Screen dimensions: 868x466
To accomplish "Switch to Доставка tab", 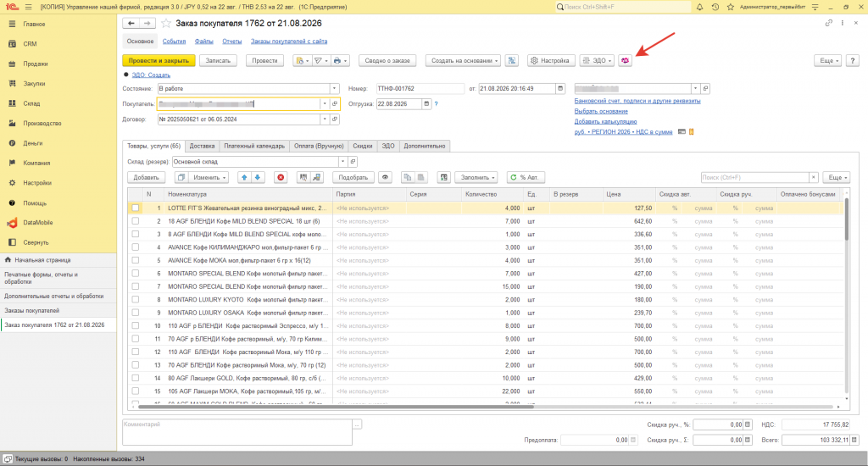I will tap(202, 146).
